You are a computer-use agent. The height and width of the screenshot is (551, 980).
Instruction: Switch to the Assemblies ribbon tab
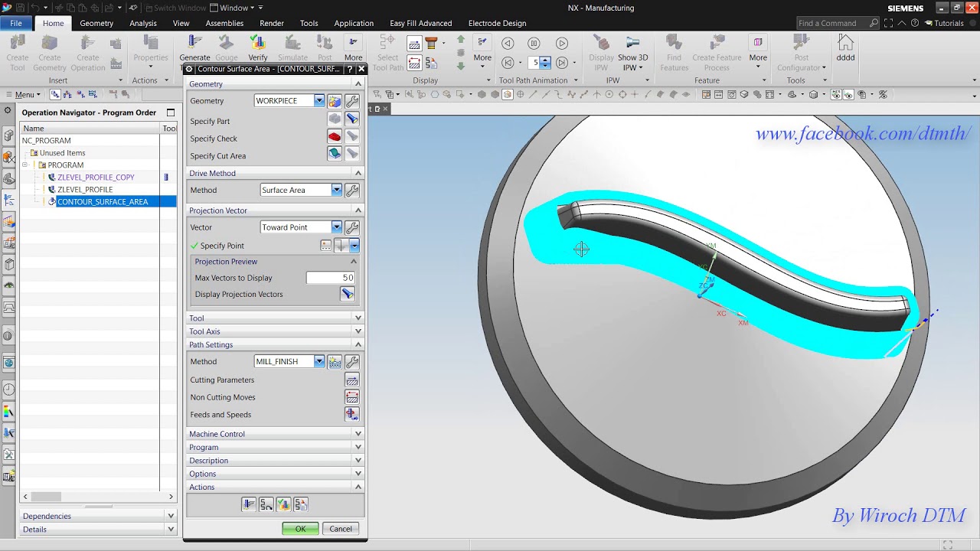click(224, 23)
